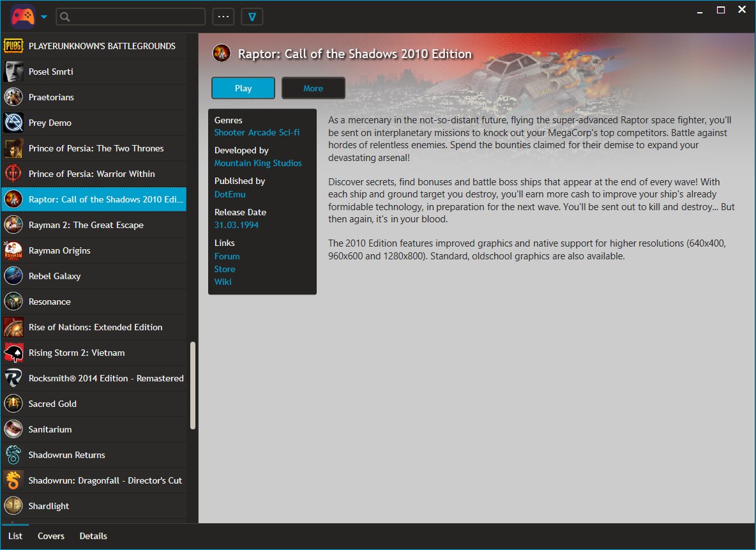Click the Rising Storm 2 icon
Screen dimensions: 756x550
coord(13,353)
